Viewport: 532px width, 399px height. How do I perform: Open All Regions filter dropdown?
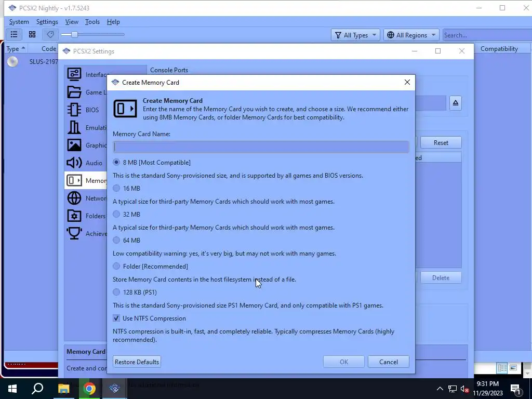coord(411,35)
